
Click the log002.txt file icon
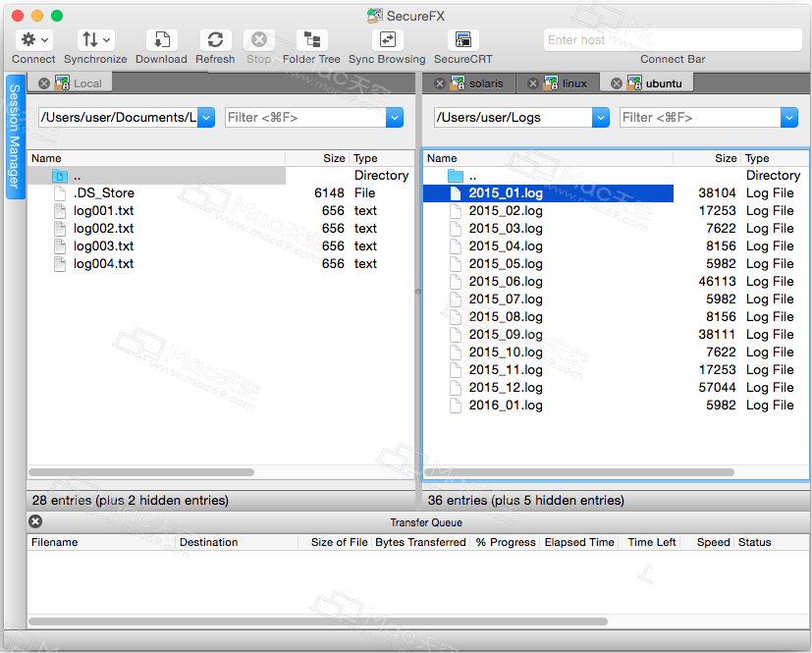60,229
